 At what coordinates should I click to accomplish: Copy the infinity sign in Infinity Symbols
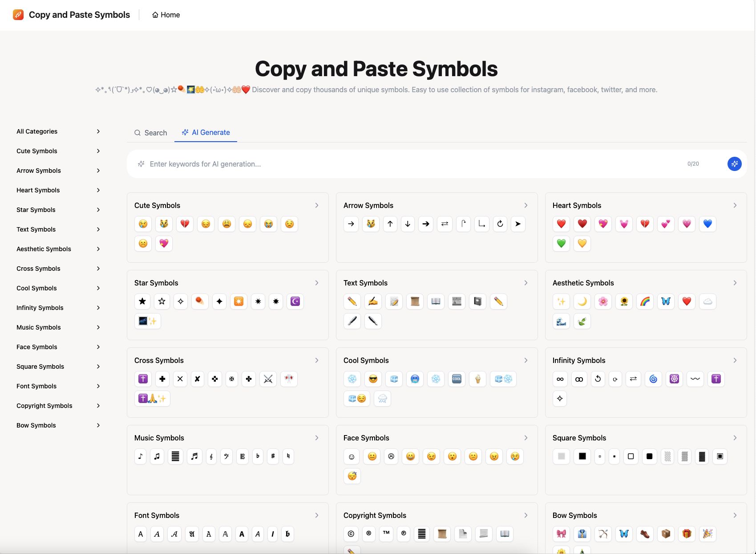[560, 379]
